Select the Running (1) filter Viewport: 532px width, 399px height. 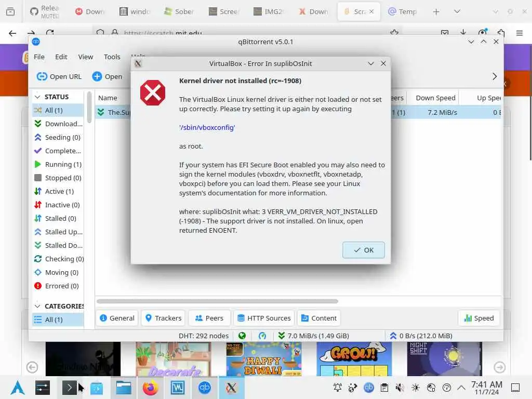click(58, 165)
